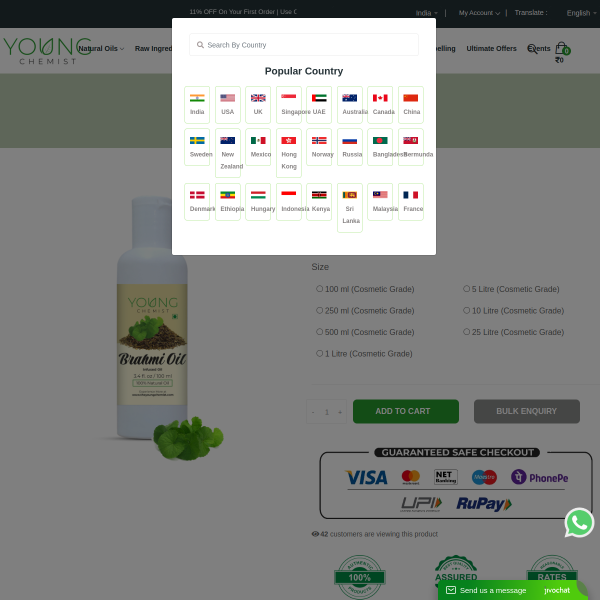Choose Norway flag country
Image resolution: width=600 pixels, height=600 pixels.
point(319,147)
